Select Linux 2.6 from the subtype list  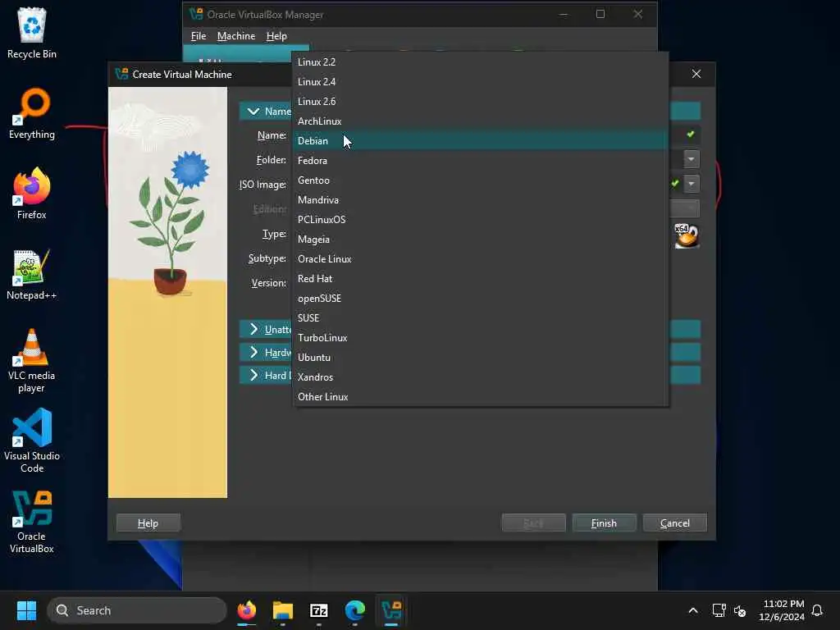coord(479,101)
